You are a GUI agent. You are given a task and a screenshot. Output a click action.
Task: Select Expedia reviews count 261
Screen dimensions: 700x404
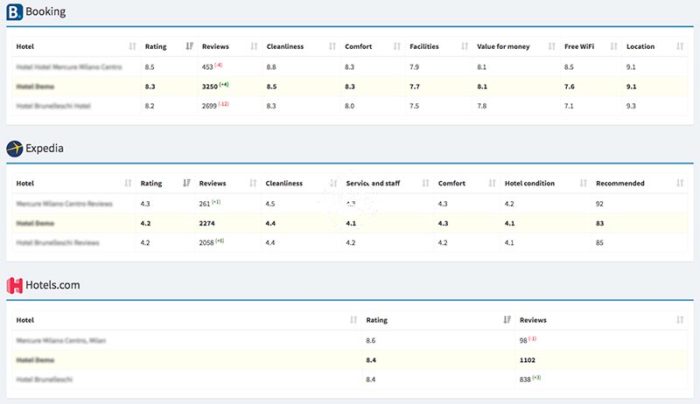click(x=204, y=204)
